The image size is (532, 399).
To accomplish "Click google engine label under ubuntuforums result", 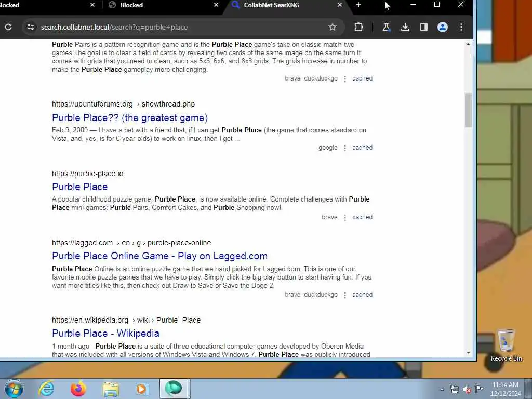I will 328,148.
